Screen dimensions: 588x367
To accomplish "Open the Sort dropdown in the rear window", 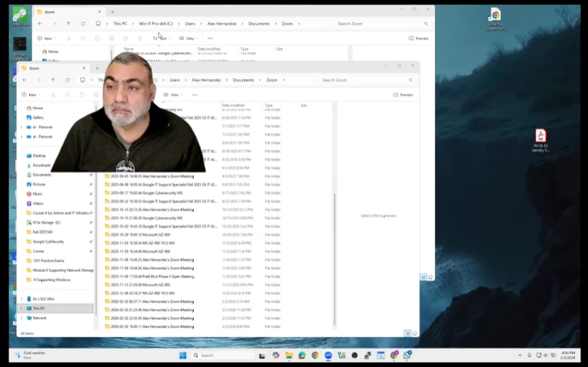I will point(162,38).
